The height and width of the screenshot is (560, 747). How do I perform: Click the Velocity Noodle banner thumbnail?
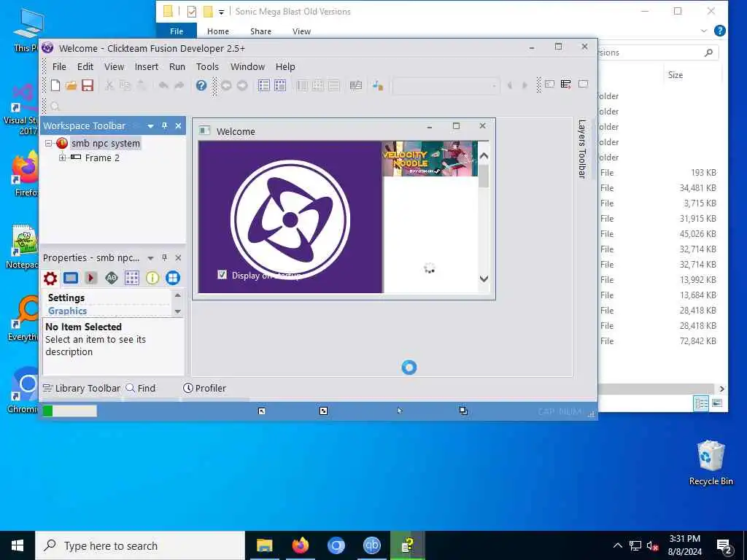click(430, 158)
